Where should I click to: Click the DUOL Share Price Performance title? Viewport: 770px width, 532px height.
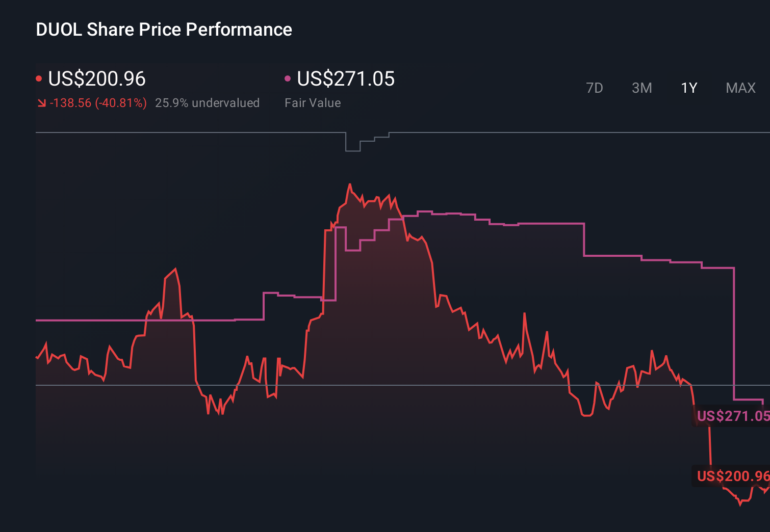[164, 30]
